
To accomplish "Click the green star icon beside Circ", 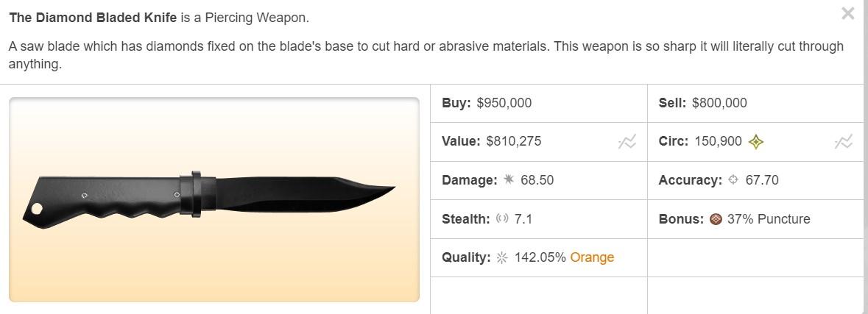I will tap(755, 142).
